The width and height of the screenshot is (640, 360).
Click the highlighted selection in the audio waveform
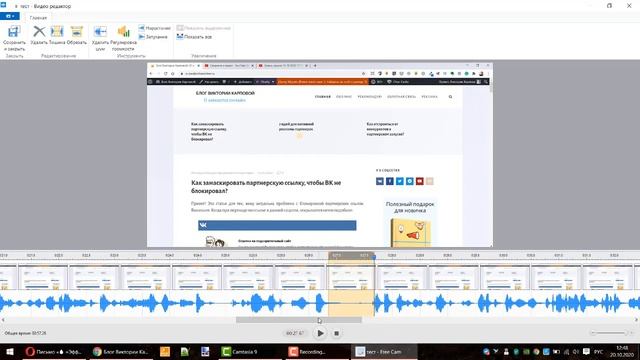tap(351, 303)
